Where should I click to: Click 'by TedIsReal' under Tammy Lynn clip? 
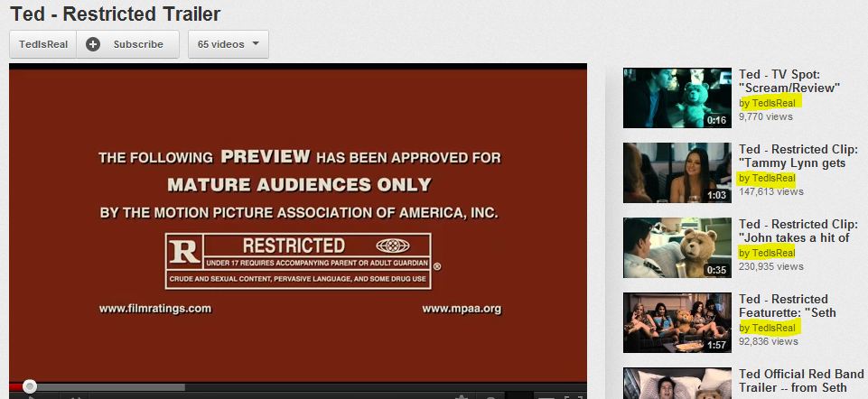point(767,178)
